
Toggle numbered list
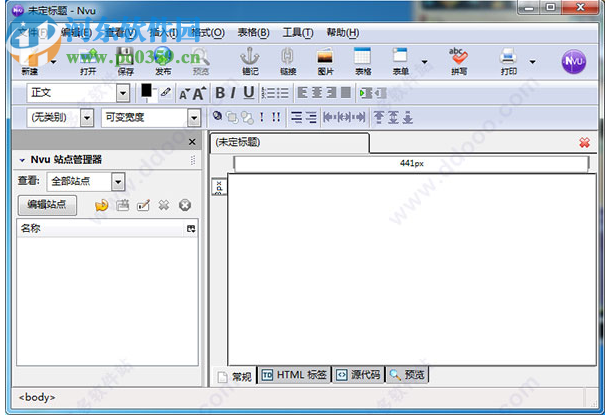[268, 93]
